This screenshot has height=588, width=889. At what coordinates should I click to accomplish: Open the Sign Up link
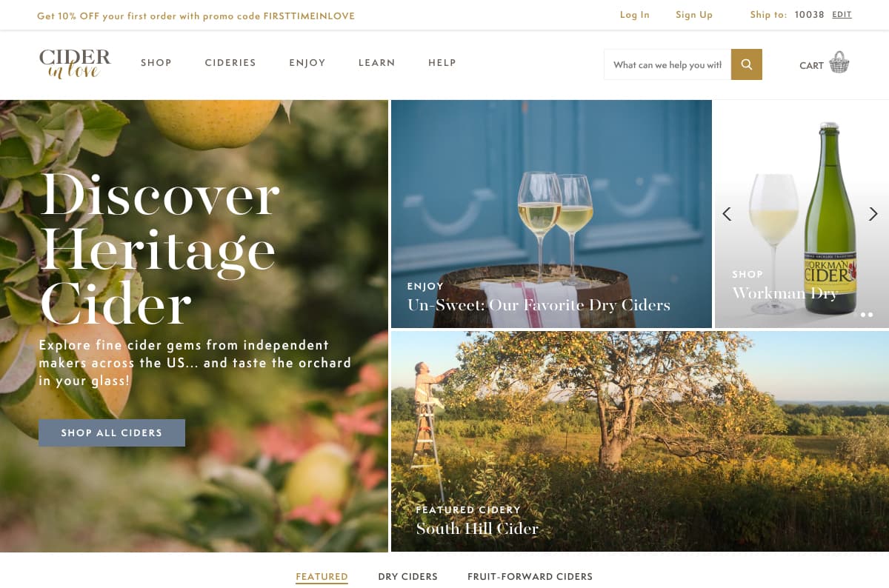694,15
